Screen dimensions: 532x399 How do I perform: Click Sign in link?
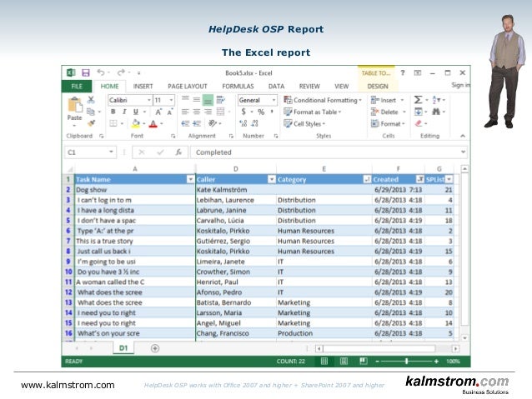coord(460,85)
